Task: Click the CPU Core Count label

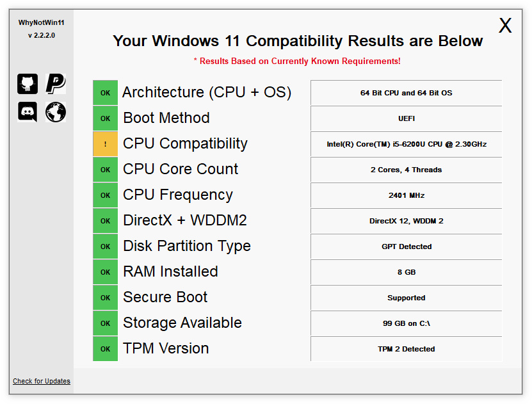Action: 181,169
